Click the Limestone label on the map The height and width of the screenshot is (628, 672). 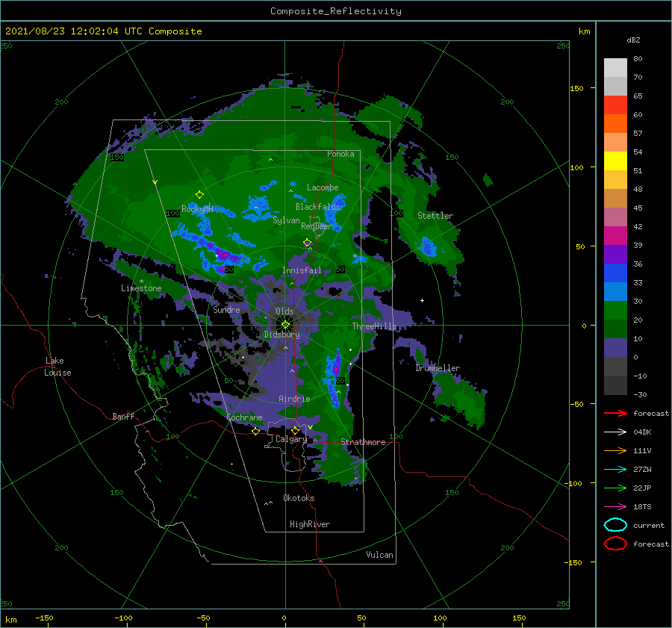[x=141, y=288]
